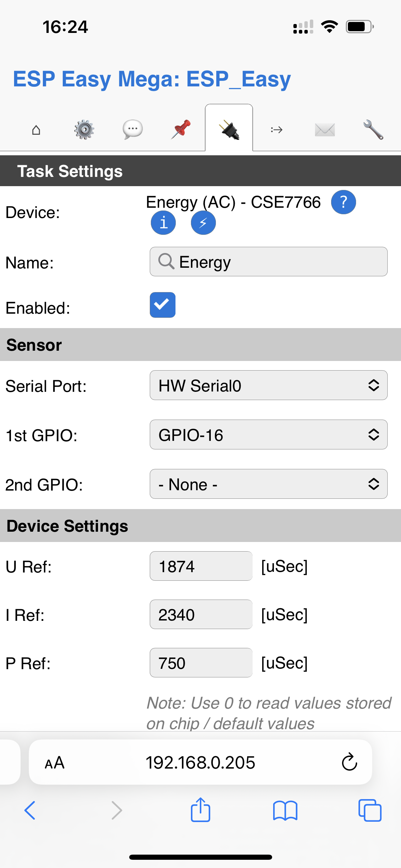Screen dimensions: 401x868
Task: Tap the reload page button
Action: pos(349,763)
